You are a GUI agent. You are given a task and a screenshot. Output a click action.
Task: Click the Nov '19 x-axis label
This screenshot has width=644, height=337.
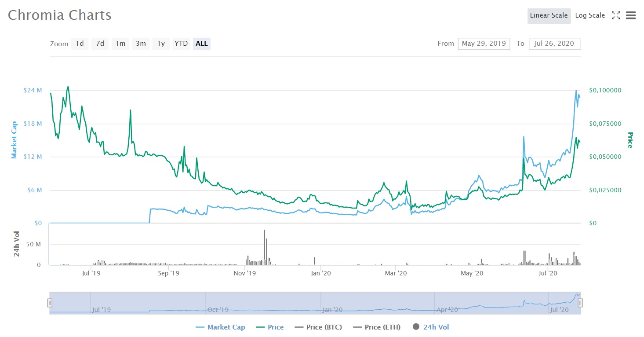[245, 273]
